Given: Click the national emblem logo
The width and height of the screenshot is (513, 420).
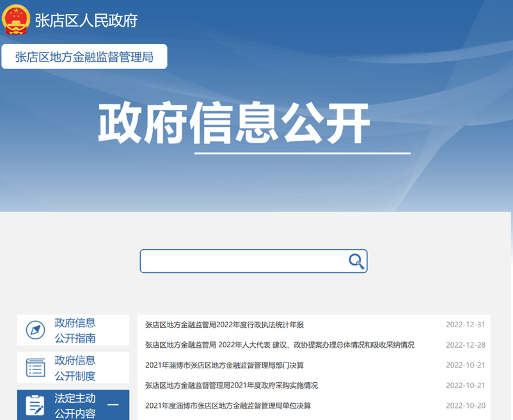Looking at the screenshot, I should click(16, 20).
